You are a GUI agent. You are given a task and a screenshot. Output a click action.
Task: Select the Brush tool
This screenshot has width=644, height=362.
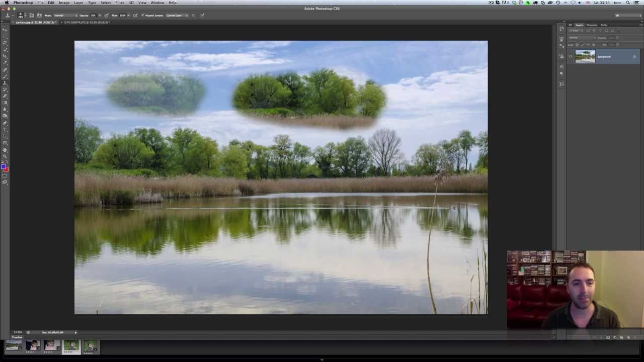point(5,76)
